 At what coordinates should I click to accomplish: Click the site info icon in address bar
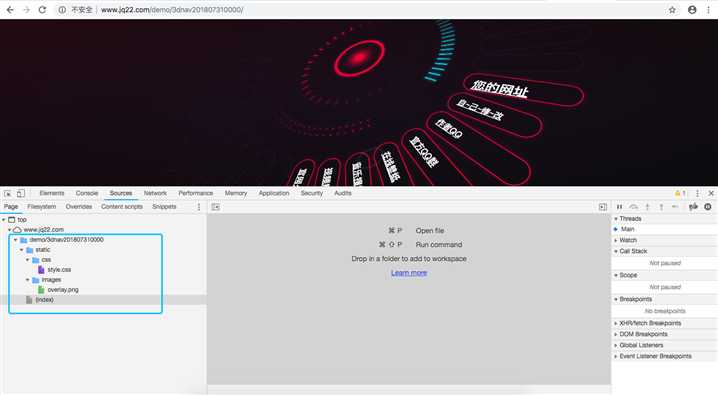(x=62, y=10)
